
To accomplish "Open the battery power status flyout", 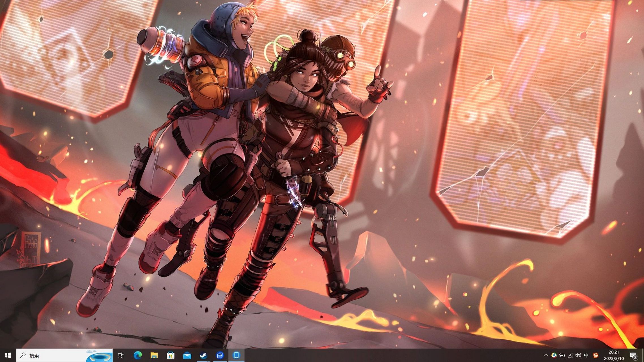I will [x=562, y=355].
